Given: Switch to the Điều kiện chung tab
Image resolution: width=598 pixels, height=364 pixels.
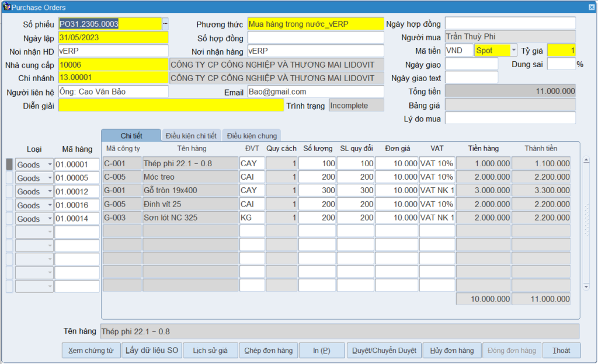Looking at the screenshot, I should [252, 135].
